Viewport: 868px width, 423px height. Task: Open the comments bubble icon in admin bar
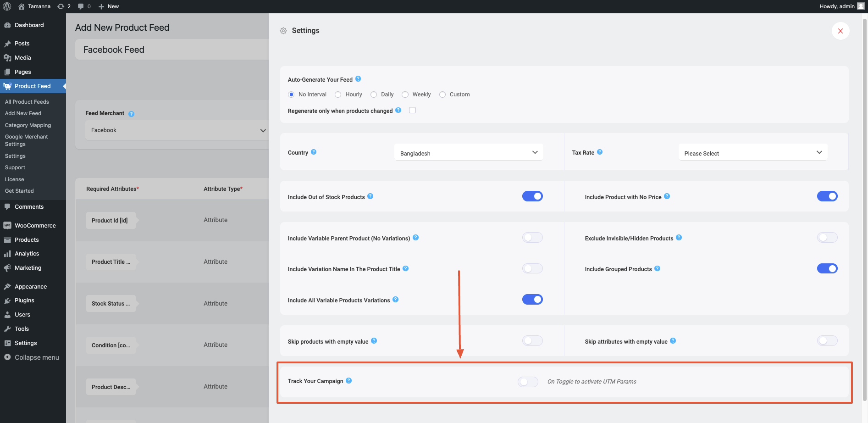(81, 6)
